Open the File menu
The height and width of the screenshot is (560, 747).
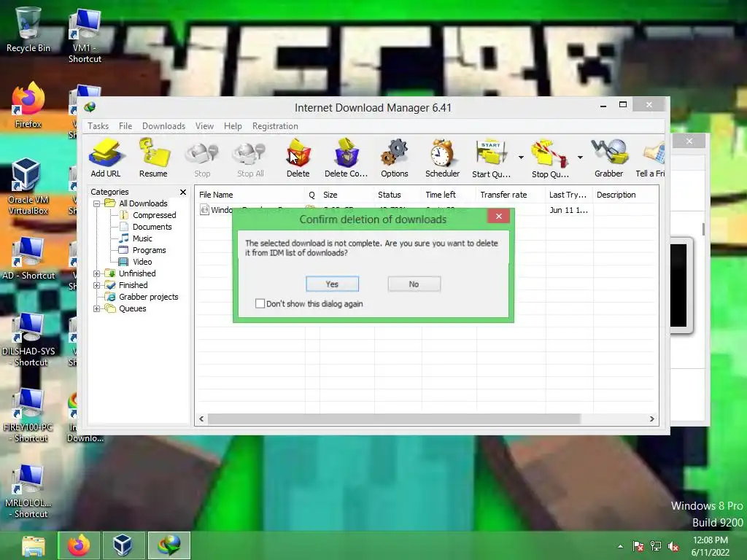click(125, 125)
